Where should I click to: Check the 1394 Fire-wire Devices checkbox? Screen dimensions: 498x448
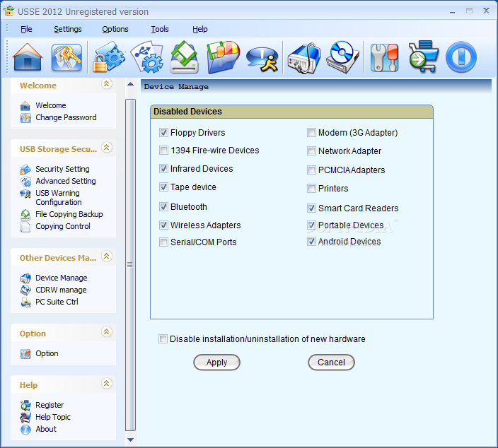pyautogui.click(x=163, y=150)
